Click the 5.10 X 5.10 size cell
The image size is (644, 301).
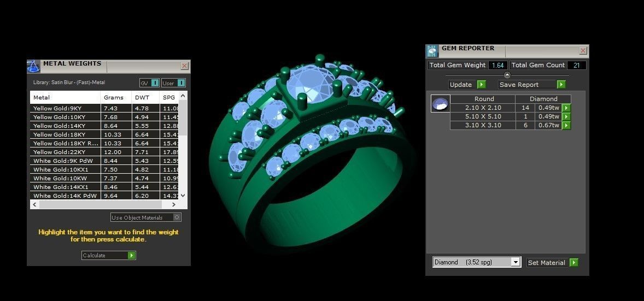483,116
